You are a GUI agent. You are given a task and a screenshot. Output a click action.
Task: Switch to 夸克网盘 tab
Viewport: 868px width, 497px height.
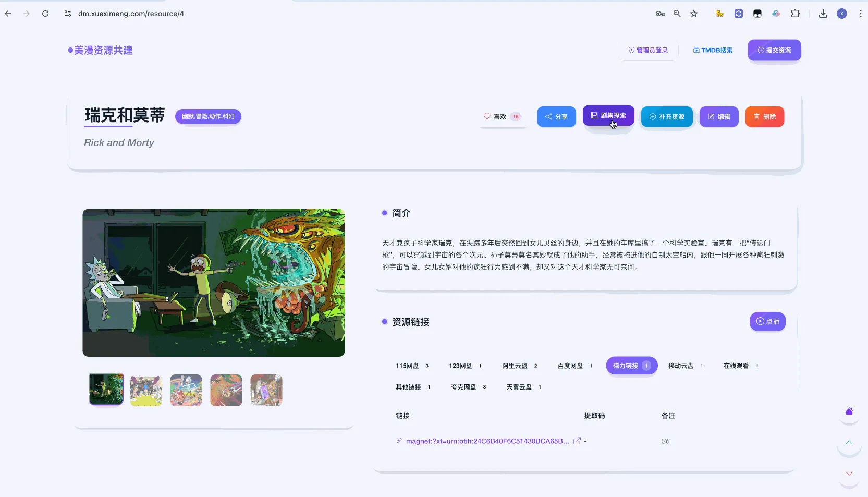click(x=468, y=387)
